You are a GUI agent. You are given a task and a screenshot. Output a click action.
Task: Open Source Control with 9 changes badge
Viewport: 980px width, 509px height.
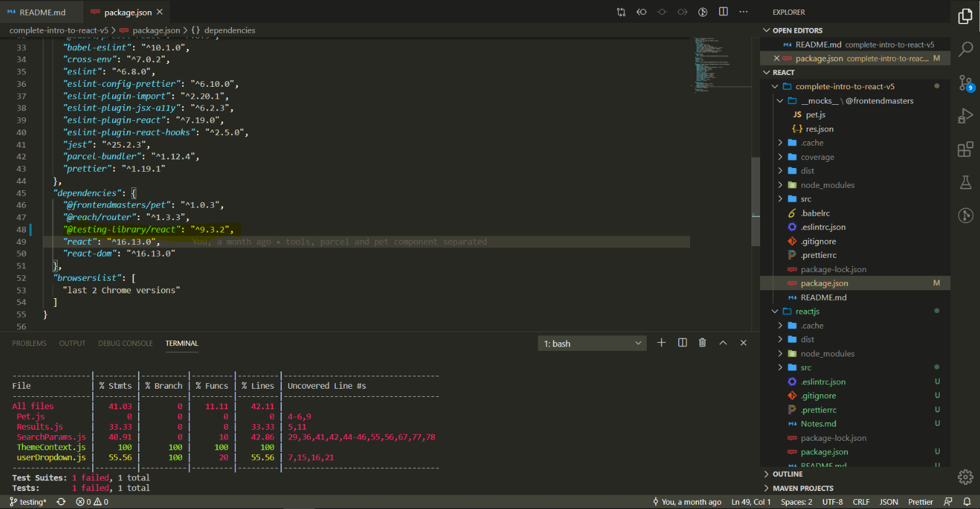tap(965, 83)
